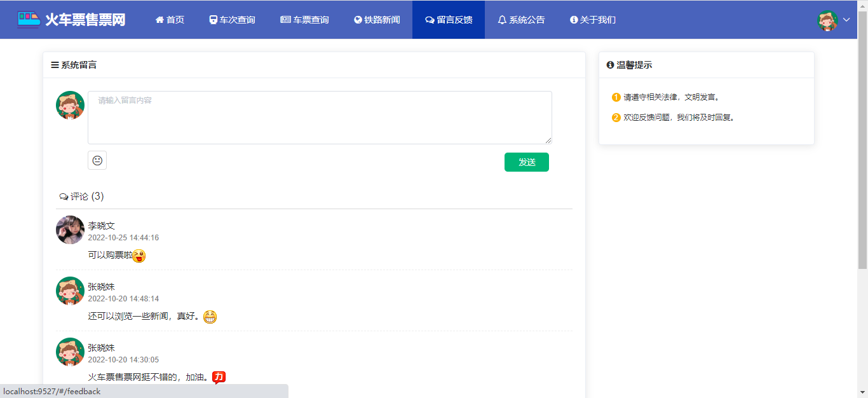This screenshot has width=868, height=398.
Task: Open the emoji picker smiley button
Action: [97, 160]
